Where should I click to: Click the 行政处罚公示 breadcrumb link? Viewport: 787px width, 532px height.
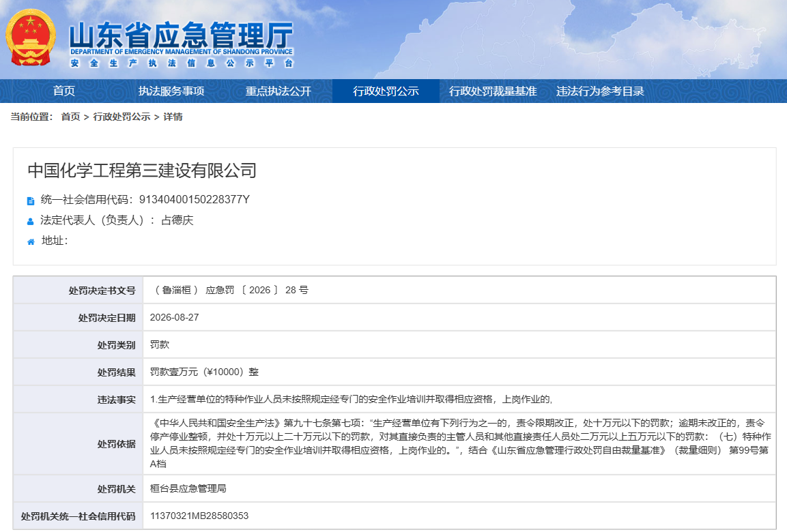point(122,117)
